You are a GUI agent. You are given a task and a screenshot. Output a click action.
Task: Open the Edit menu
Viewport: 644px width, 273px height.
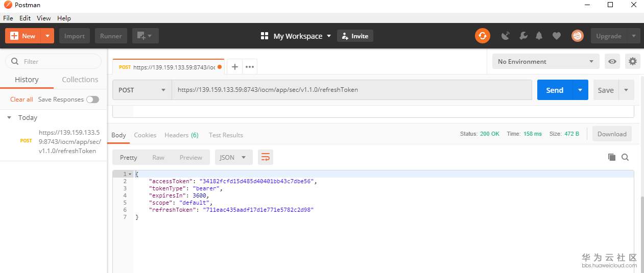tap(25, 18)
